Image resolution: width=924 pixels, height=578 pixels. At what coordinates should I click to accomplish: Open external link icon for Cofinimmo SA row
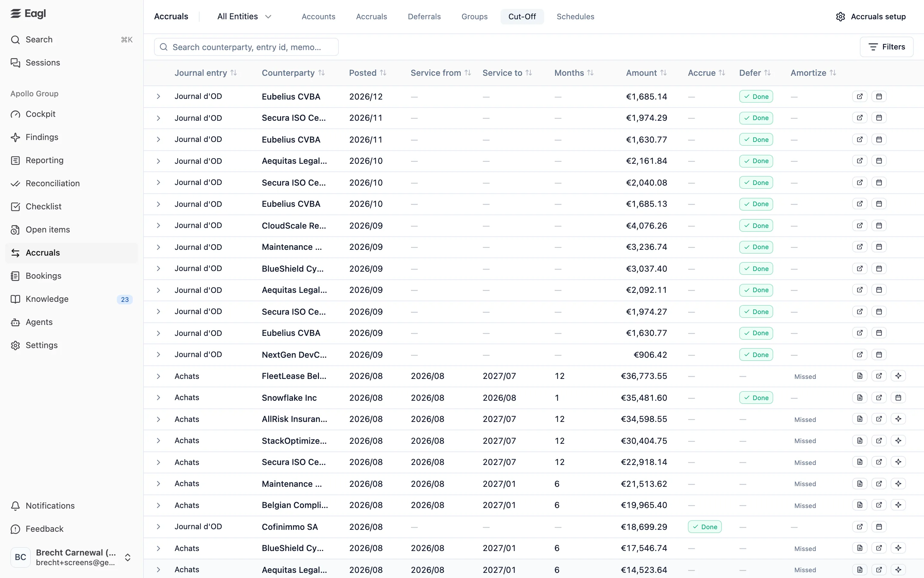pos(860,527)
